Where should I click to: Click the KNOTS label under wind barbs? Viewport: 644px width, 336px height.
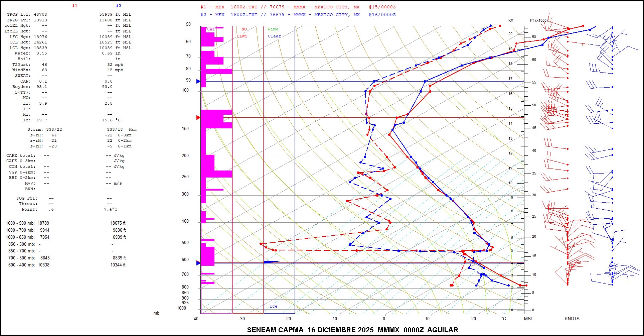click(572, 319)
